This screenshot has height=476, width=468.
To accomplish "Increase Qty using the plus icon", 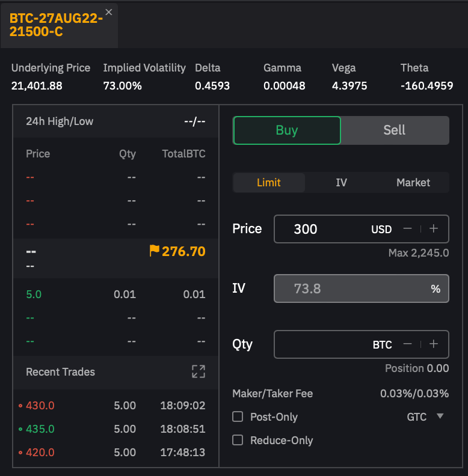I will [x=433, y=344].
